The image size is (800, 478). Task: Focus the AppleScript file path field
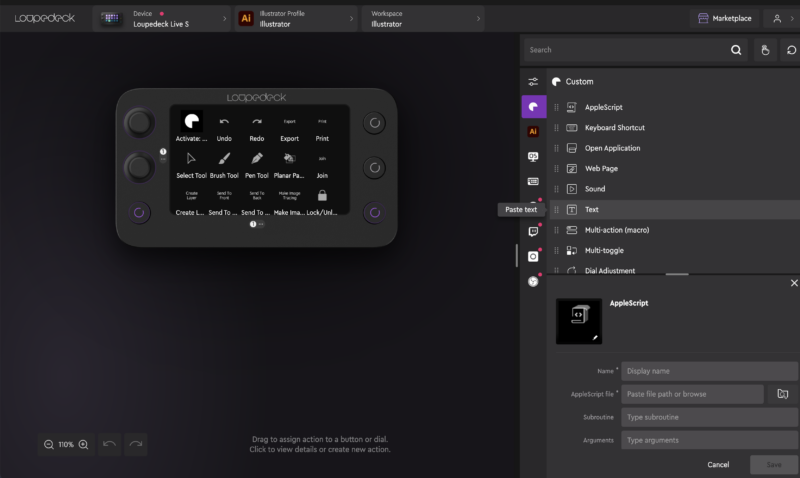click(x=692, y=394)
